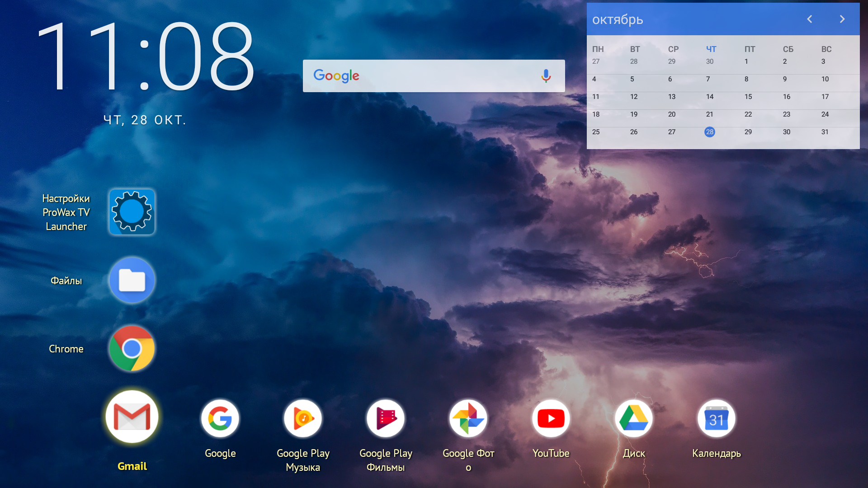Viewport: 868px width, 488px height.
Task: Select date 31 in October calendar
Action: pyautogui.click(x=825, y=131)
